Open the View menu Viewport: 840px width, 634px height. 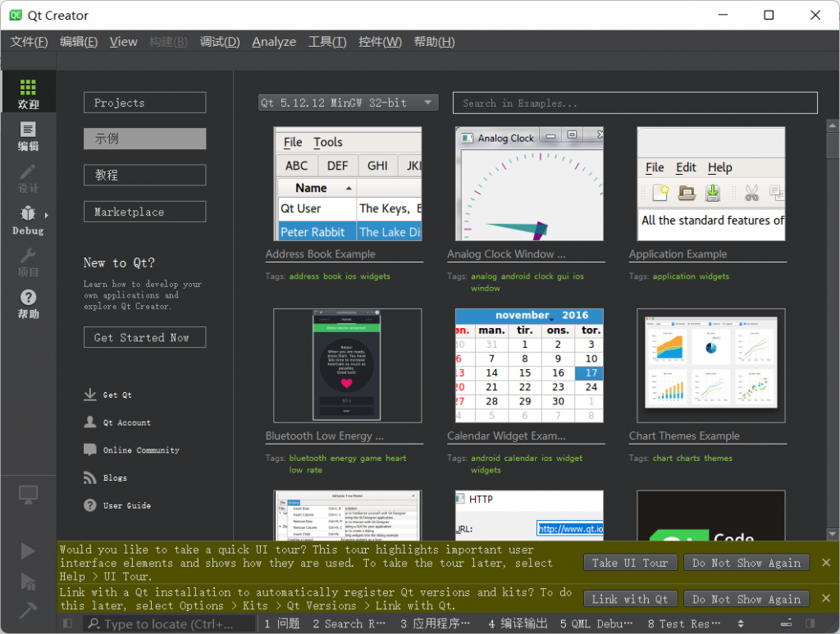[x=124, y=42]
